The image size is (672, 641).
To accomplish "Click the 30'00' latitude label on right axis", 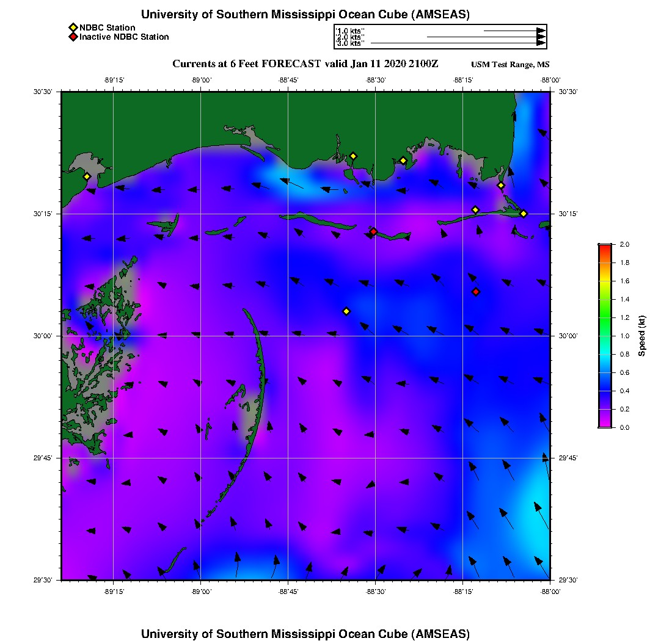I will point(568,336).
